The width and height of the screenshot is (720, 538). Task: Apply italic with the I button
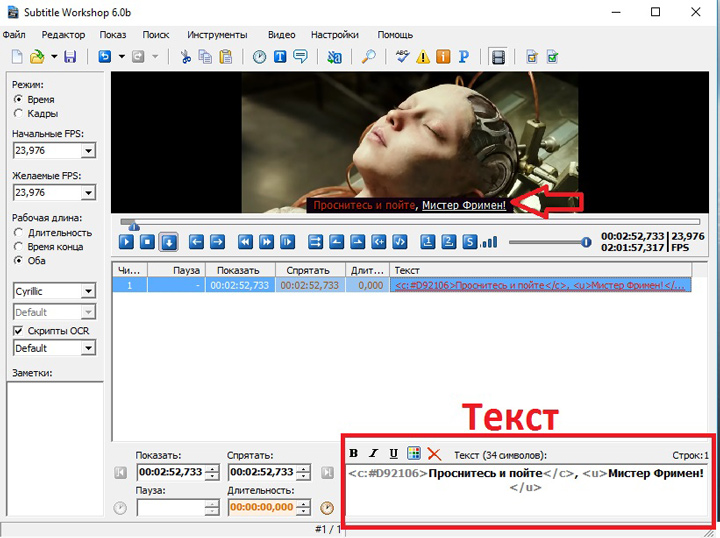(373, 454)
